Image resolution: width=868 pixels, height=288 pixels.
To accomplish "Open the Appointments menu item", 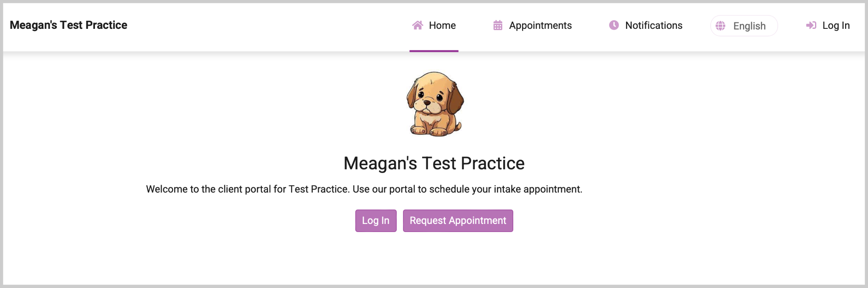I will tap(540, 25).
